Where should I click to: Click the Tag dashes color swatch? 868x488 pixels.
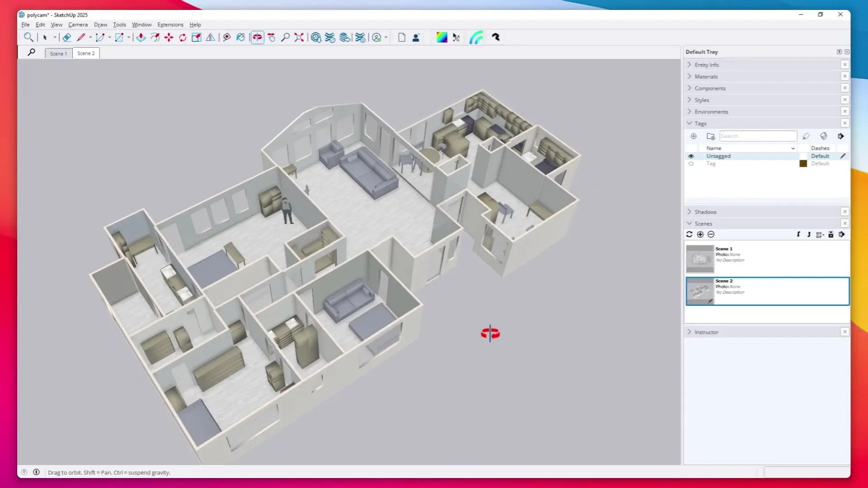point(803,164)
